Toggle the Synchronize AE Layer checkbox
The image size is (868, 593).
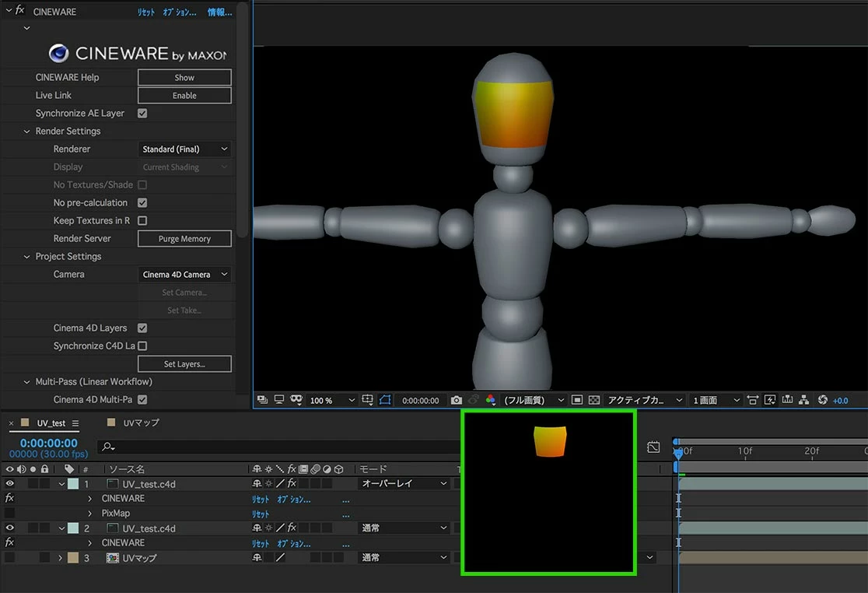click(142, 113)
